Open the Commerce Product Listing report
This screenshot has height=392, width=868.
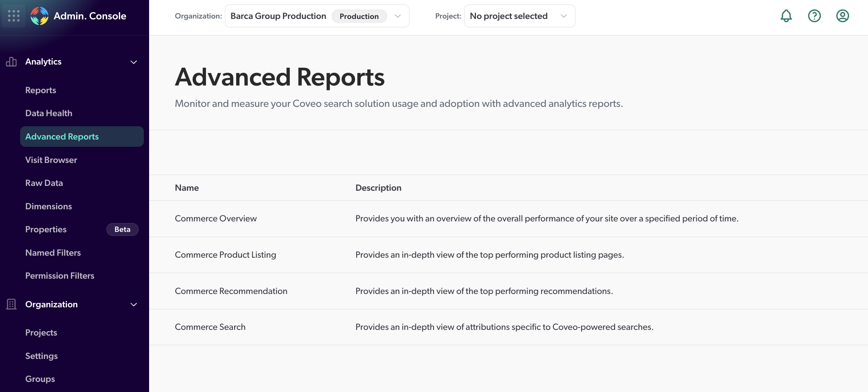pos(225,255)
